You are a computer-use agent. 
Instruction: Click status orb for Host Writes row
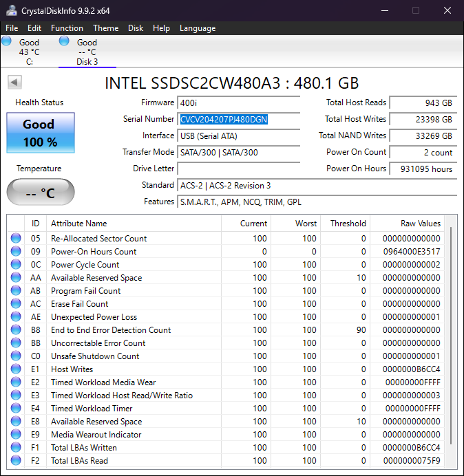[x=16, y=369]
